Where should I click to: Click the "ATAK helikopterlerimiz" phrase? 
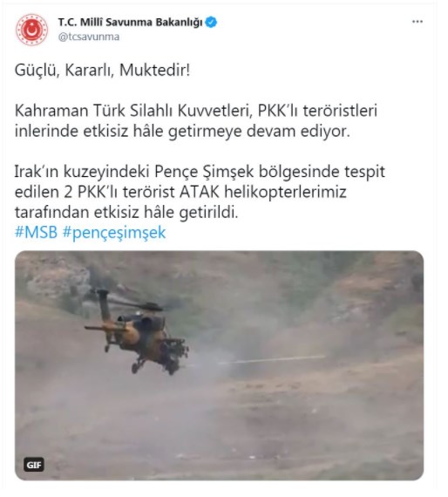263,192
